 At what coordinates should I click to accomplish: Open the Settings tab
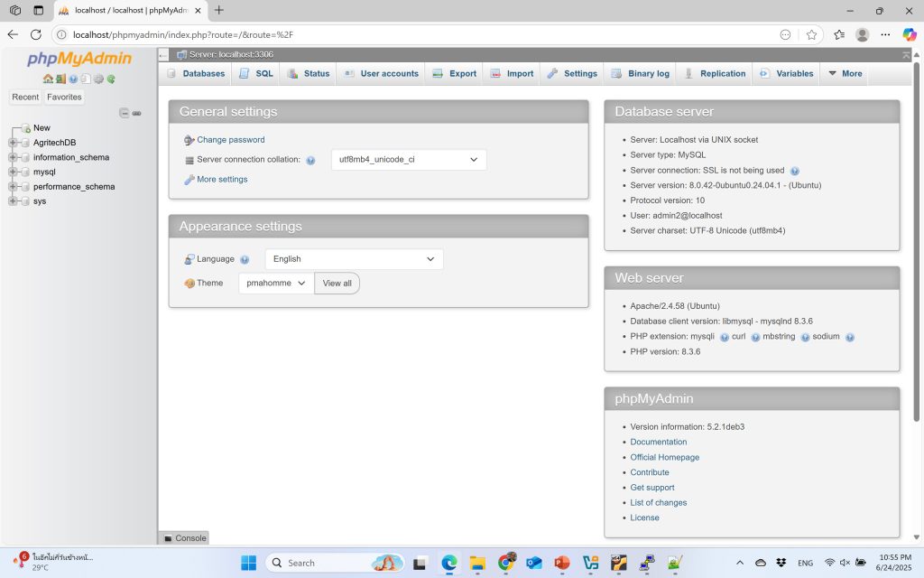(572, 74)
